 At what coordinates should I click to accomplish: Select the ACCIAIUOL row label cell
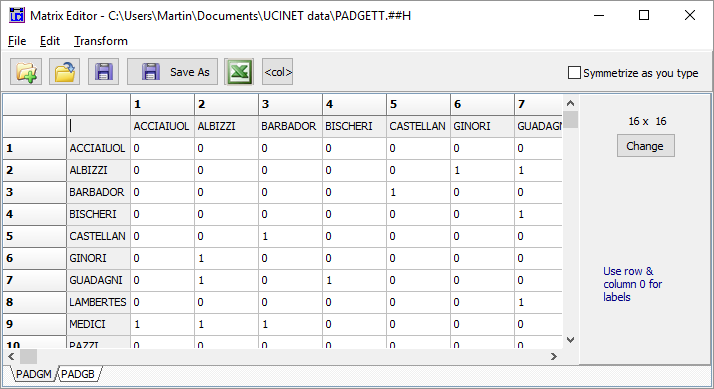(x=98, y=148)
